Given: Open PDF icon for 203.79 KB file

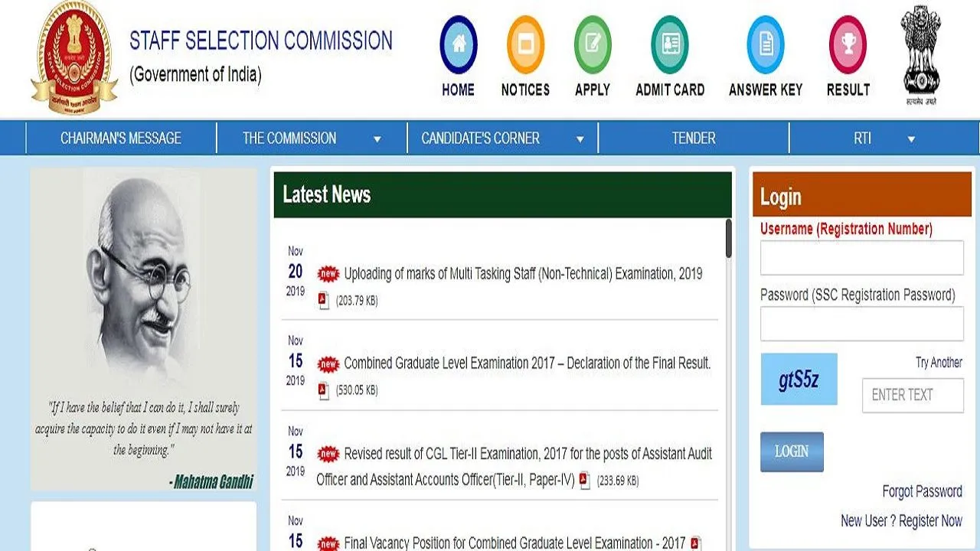Looking at the screenshot, I should [323, 301].
